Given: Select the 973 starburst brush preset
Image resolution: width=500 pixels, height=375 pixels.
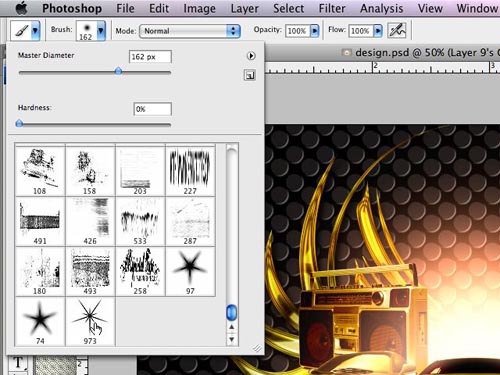Looking at the screenshot, I should (90, 321).
